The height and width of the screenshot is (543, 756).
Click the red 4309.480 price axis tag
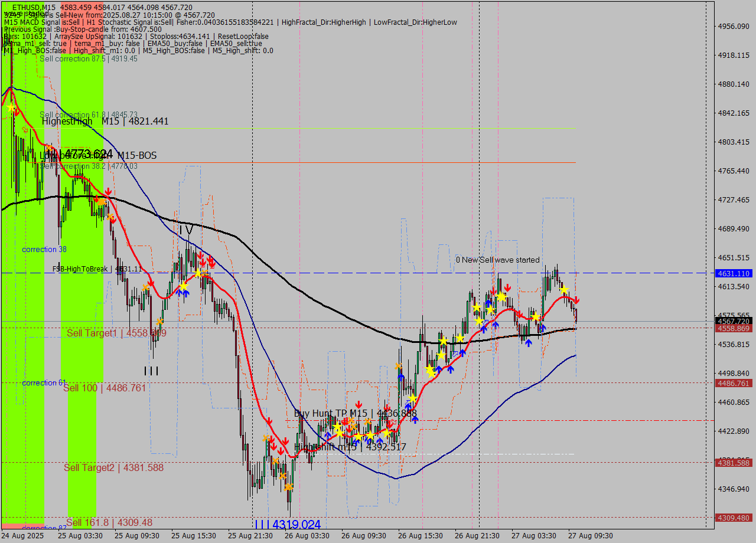click(733, 518)
